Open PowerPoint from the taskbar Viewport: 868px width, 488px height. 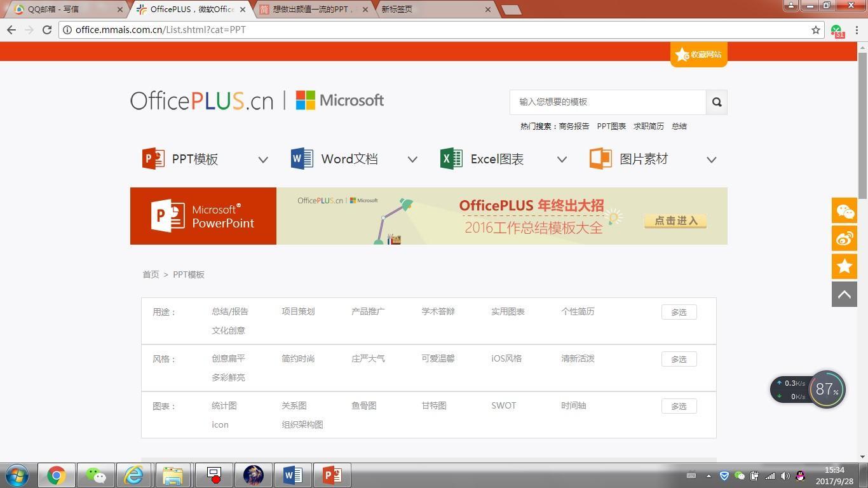click(332, 475)
